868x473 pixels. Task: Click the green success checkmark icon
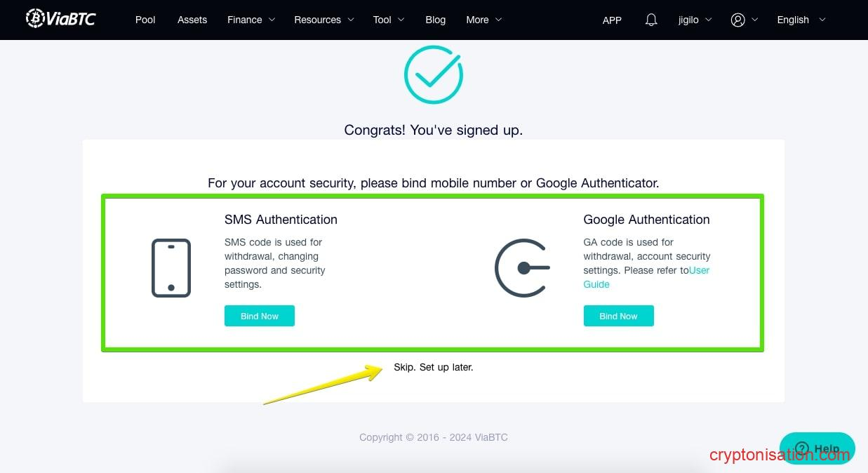click(434, 75)
